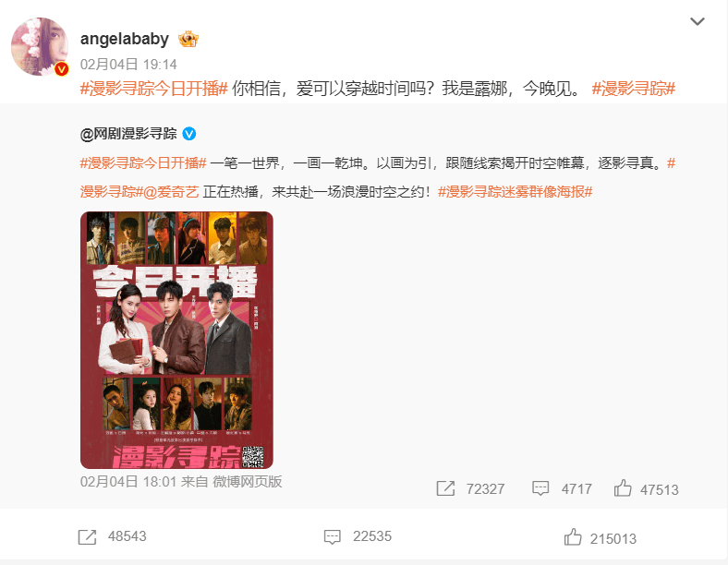The height and width of the screenshot is (565, 728).
Task: Open the @网剧漫影寻踪 account link
Action: click(x=128, y=134)
